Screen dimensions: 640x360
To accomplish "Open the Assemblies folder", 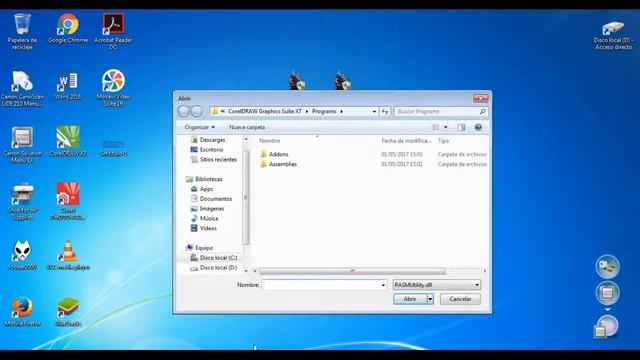I will click(x=282, y=164).
